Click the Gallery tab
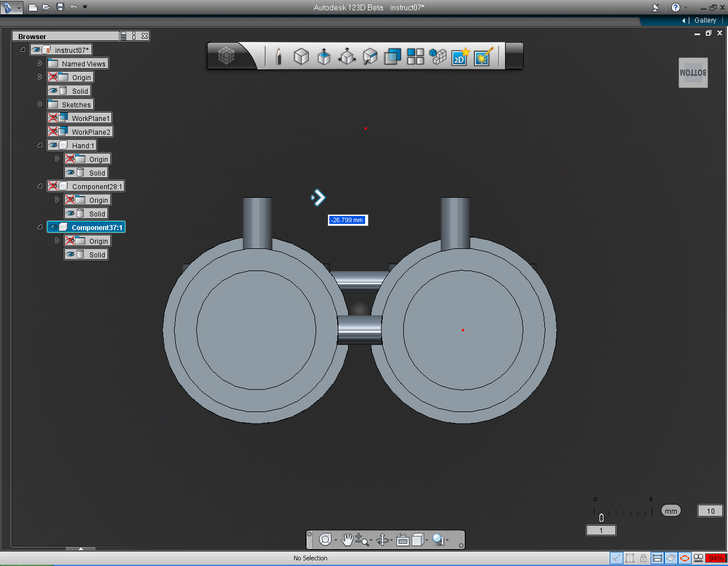Screen dimensions: 728x566 click(705, 20)
